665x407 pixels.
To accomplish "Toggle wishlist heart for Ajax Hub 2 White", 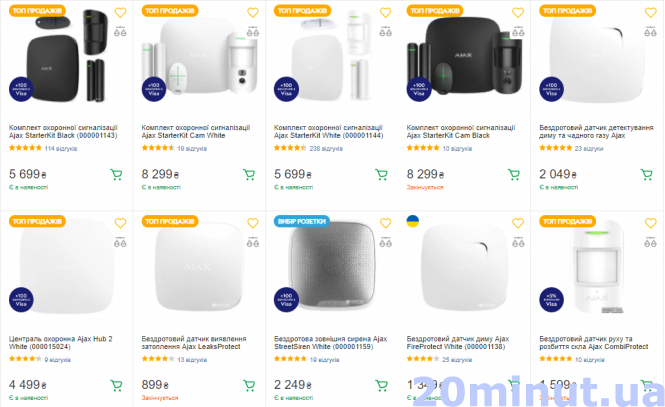I will click(120, 223).
